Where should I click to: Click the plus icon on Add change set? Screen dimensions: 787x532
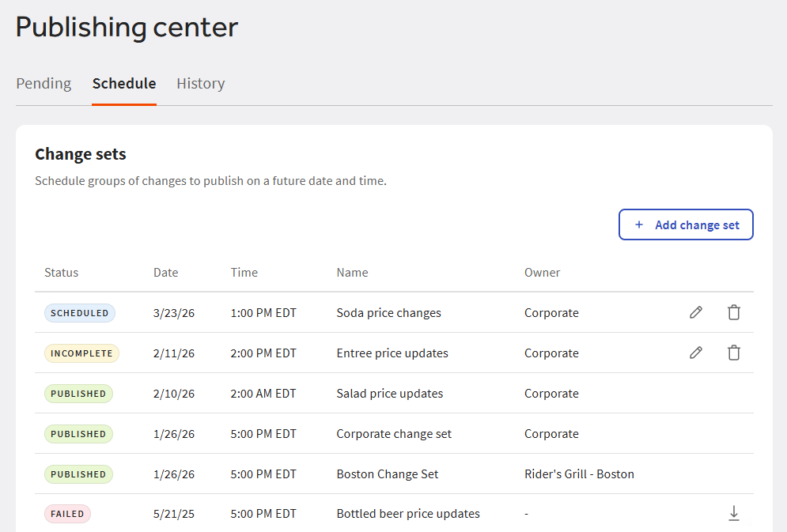coord(638,224)
